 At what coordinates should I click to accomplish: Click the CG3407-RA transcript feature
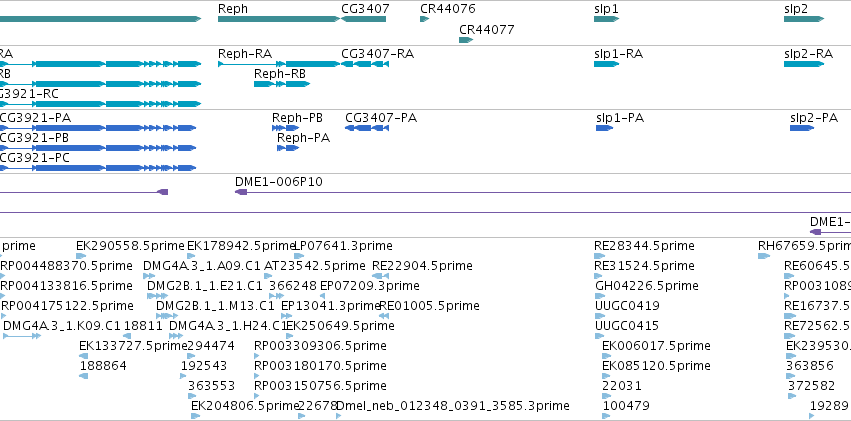(x=365, y=64)
